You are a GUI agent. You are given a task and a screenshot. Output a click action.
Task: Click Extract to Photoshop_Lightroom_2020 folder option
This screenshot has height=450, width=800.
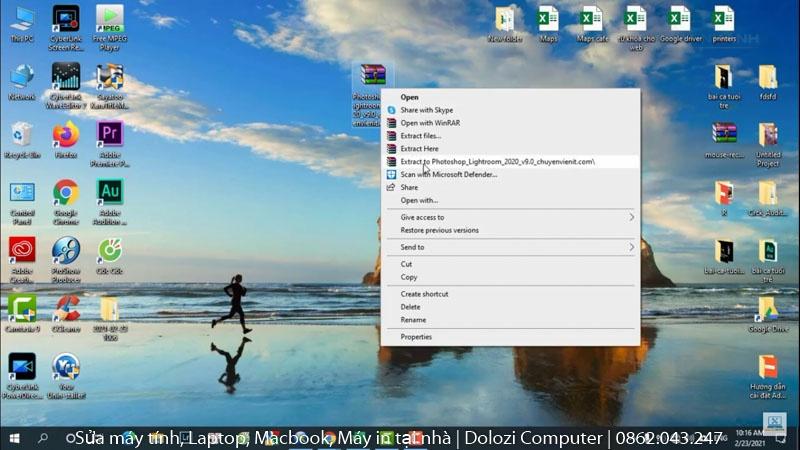497,161
